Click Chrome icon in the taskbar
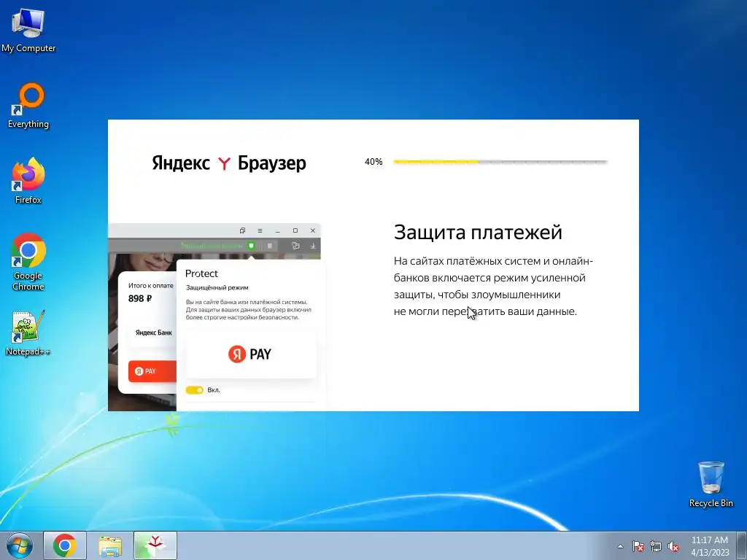Screen dimensions: 747x560 [x=65, y=545]
